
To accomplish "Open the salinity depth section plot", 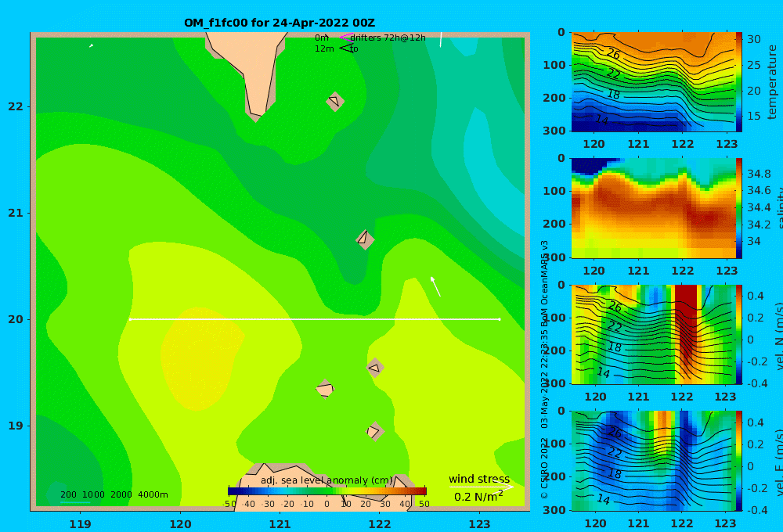I will pyautogui.click(x=653, y=208).
